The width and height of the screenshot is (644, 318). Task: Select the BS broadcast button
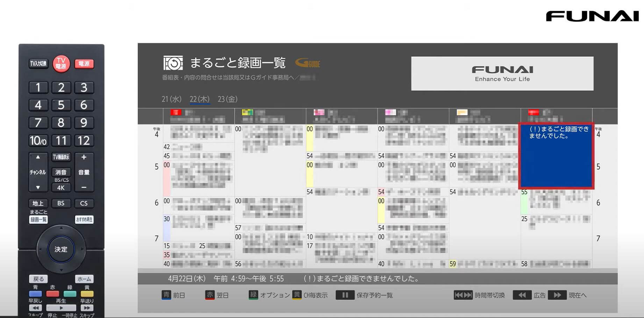point(61,203)
